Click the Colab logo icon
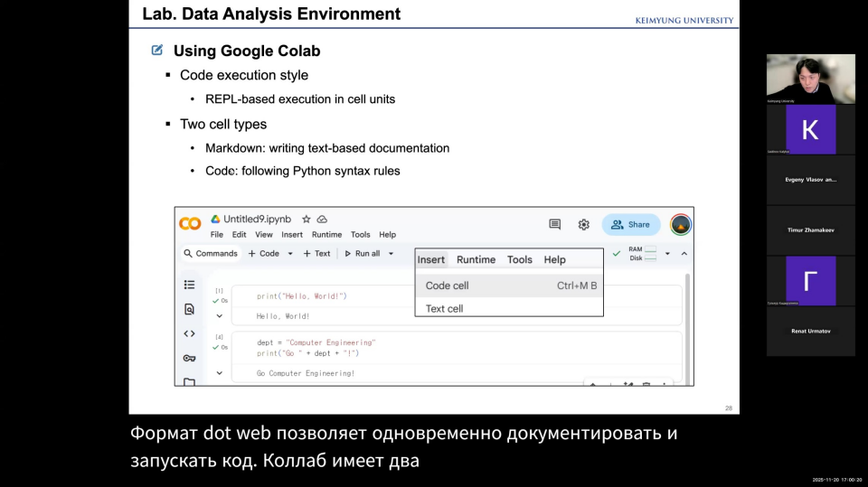Viewport: 868px width, 487px height. point(190,224)
